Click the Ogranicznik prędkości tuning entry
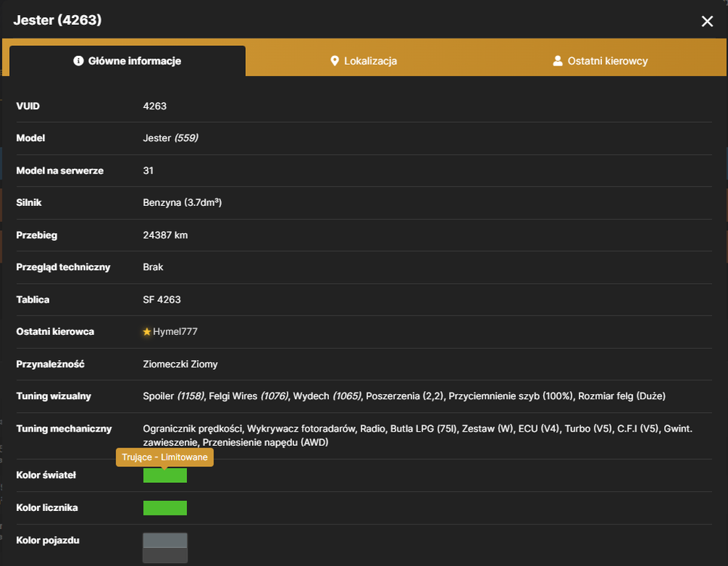The image size is (728, 566). (x=192, y=429)
